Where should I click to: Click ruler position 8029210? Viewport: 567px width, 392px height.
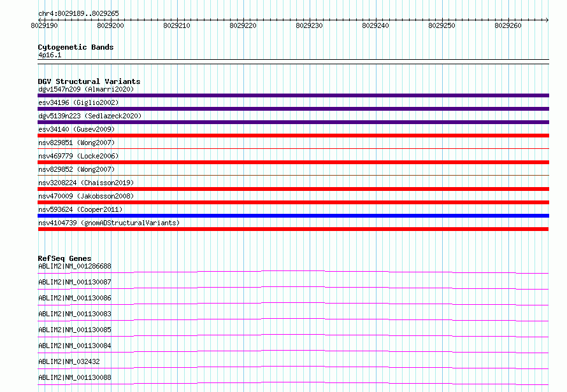[176, 25]
